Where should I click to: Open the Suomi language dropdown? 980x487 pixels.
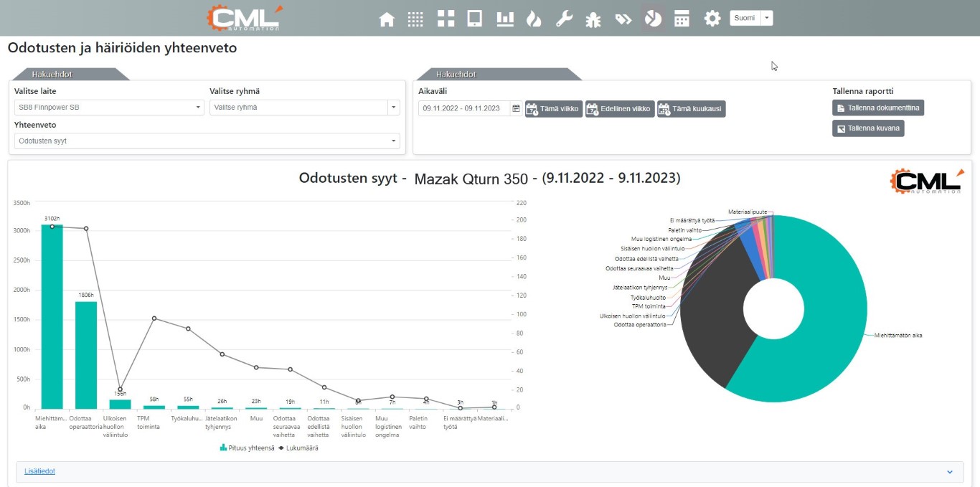(x=751, y=18)
